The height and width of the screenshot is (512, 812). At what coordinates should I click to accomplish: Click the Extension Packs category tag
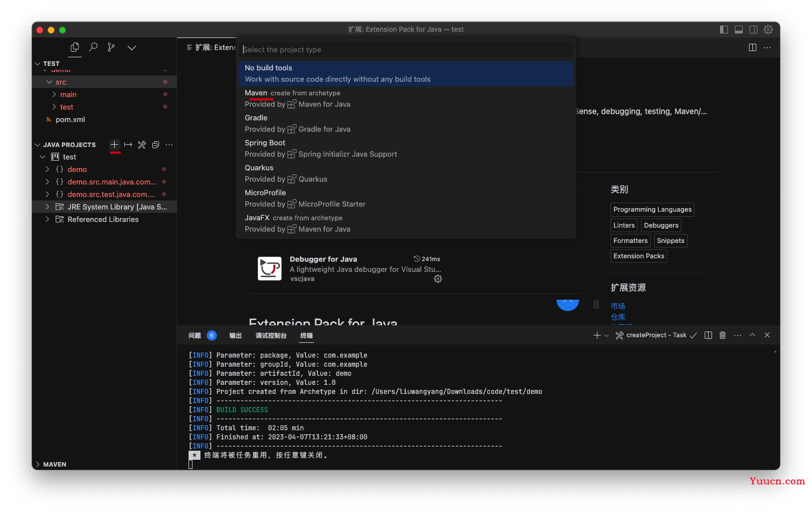(x=639, y=256)
